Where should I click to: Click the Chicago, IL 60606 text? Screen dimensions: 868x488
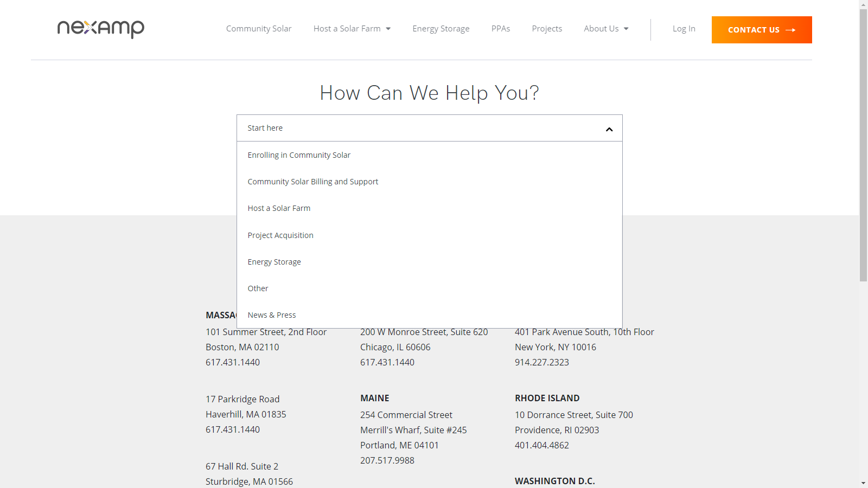[x=395, y=347]
